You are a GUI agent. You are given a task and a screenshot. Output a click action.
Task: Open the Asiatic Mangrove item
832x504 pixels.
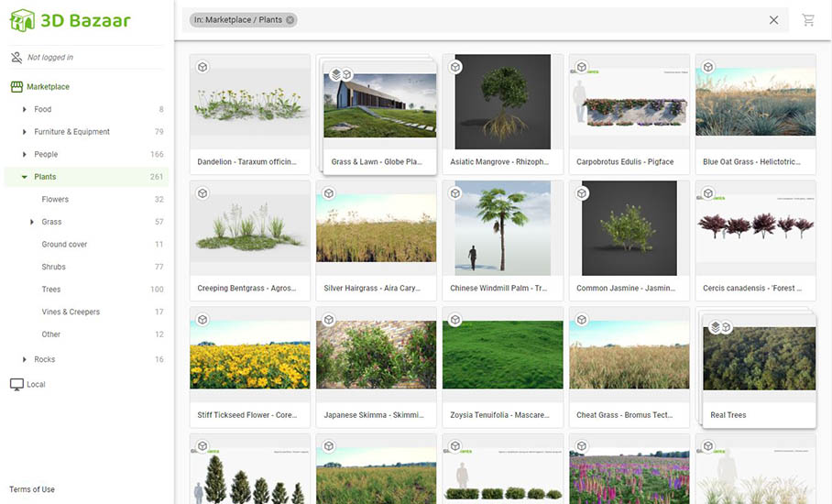tap(502, 102)
